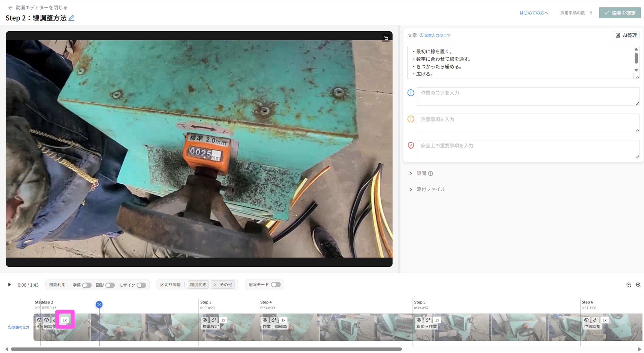Screen dimensions: 644x353
Task: Click the scissors cut marker on playhead
Action: 99,304
